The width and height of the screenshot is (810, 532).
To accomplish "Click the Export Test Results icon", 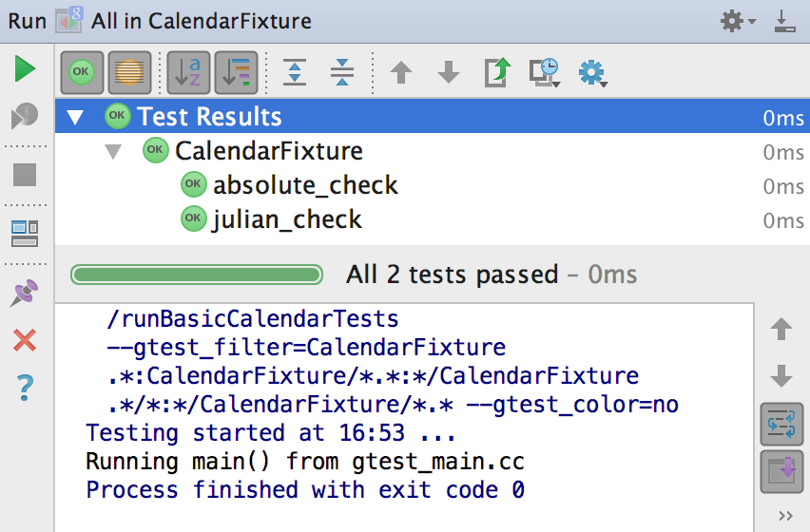I will tap(497, 72).
